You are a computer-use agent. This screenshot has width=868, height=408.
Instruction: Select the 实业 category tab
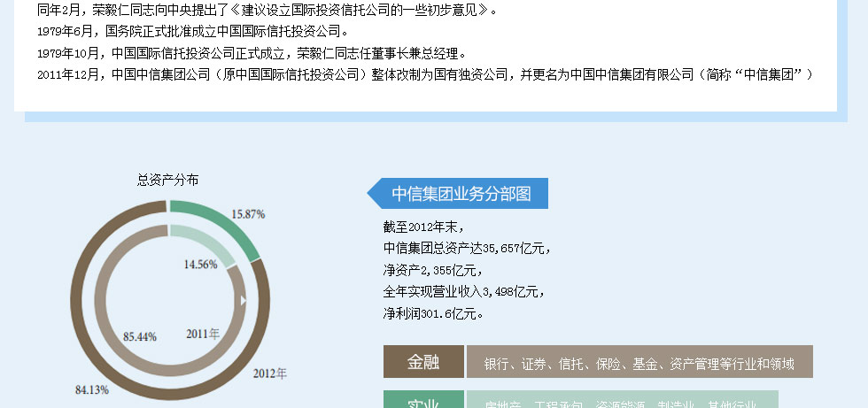pos(422,400)
